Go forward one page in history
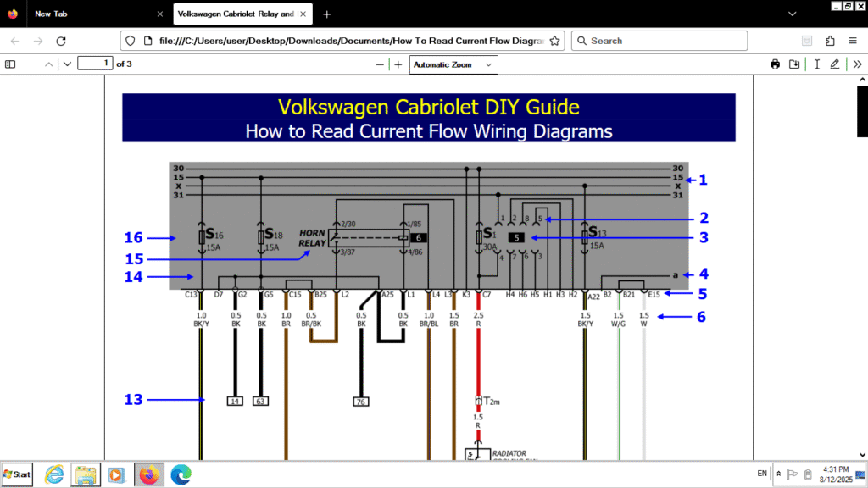This screenshot has width=868, height=488. [38, 41]
